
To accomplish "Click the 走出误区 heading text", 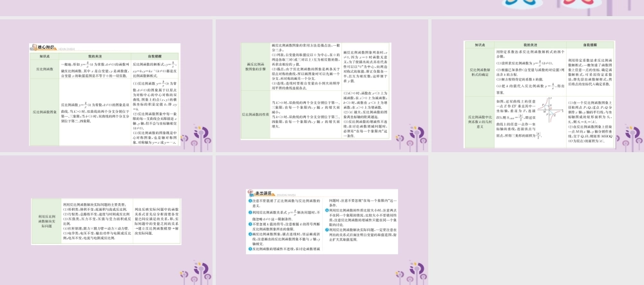I will pyautogui.click(x=263, y=193).
